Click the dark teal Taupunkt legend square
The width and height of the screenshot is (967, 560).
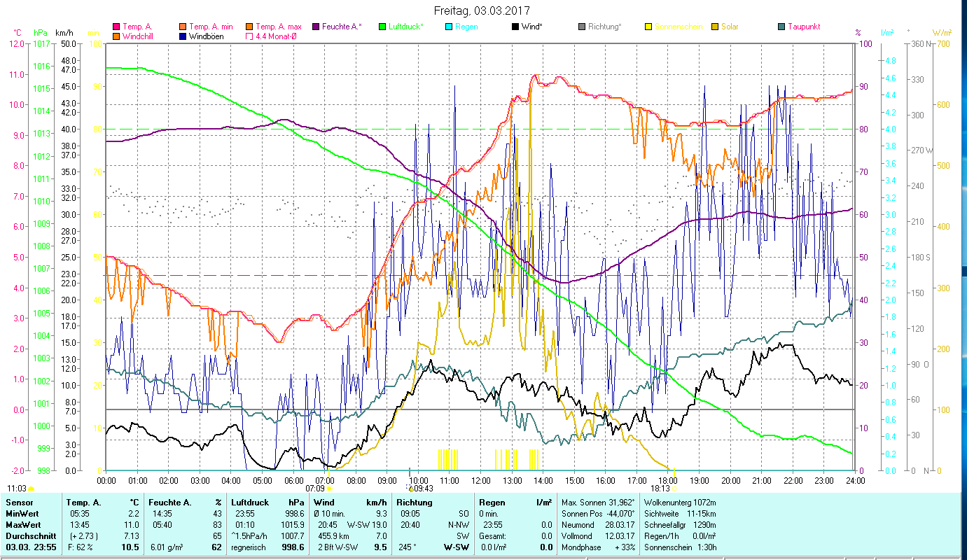[x=781, y=27]
